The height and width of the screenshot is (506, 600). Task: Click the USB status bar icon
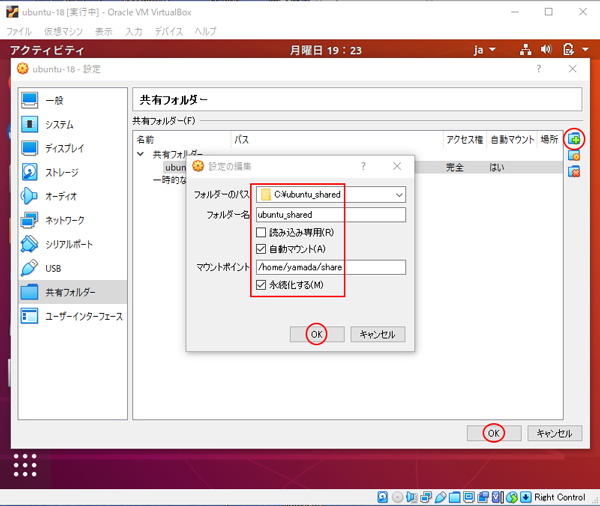pyautogui.click(x=440, y=497)
